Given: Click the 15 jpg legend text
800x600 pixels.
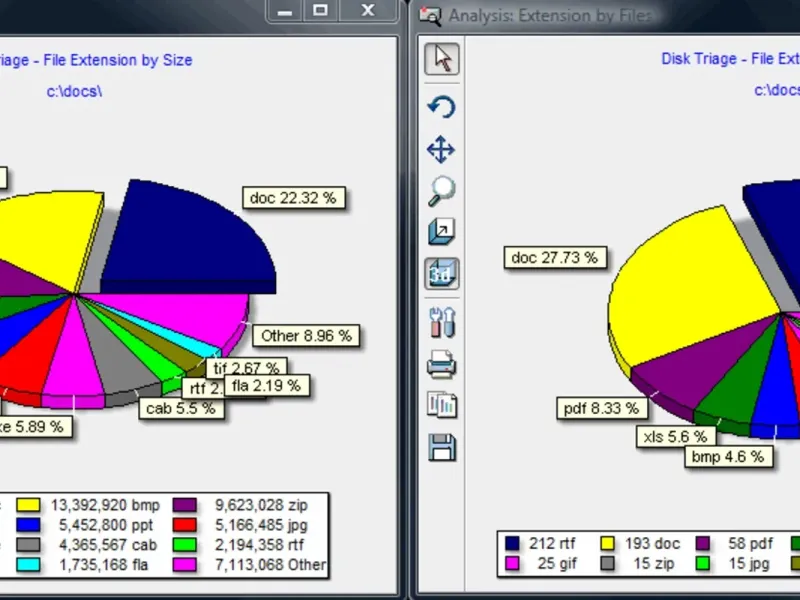Looking at the screenshot, I should click(x=749, y=563).
